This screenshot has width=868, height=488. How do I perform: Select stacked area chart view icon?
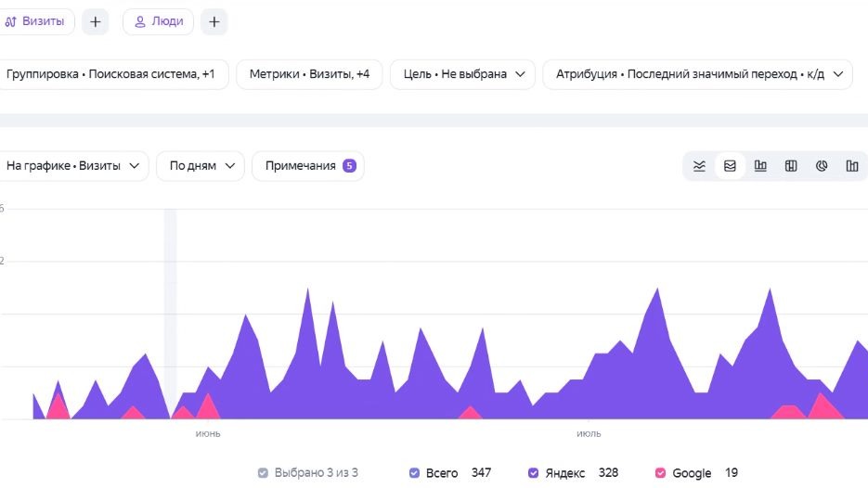(730, 166)
